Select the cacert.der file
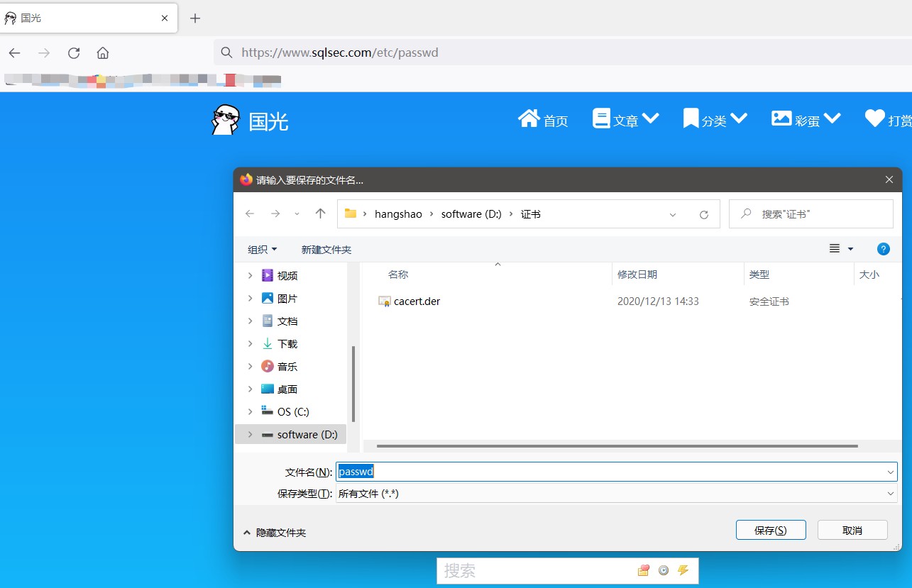Screen dimensions: 912x588 (417, 301)
